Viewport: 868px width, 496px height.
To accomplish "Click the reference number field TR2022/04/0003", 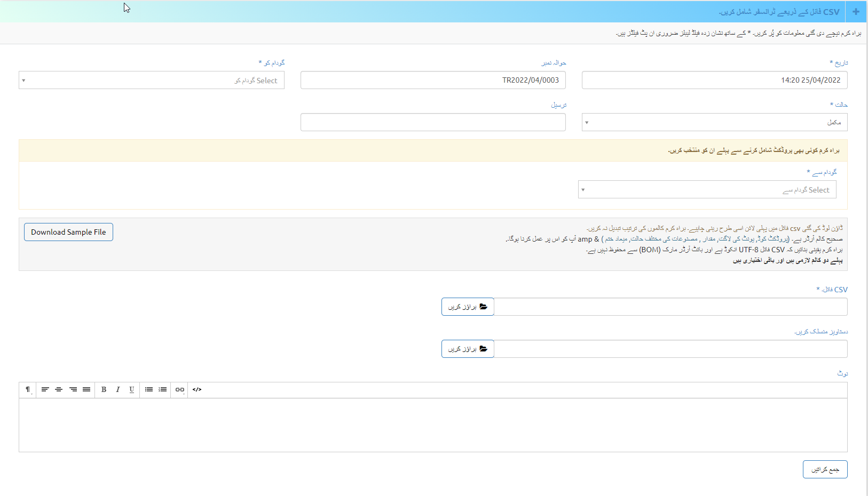I will coord(433,81).
